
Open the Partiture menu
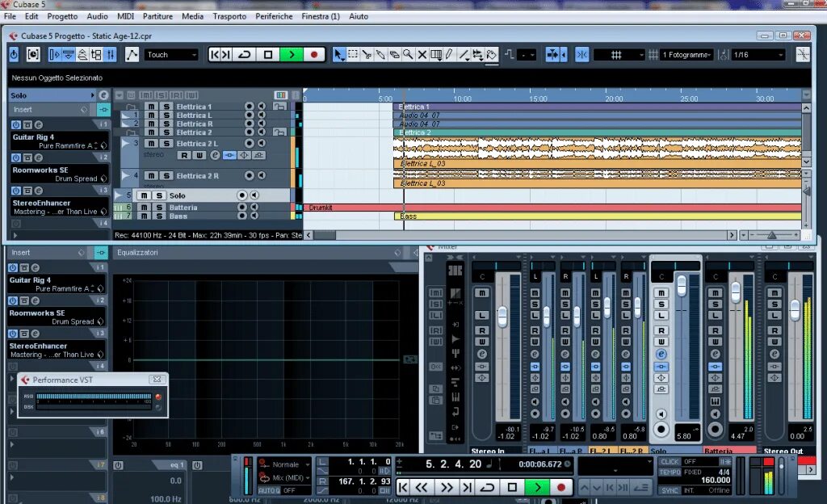point(157,16)
